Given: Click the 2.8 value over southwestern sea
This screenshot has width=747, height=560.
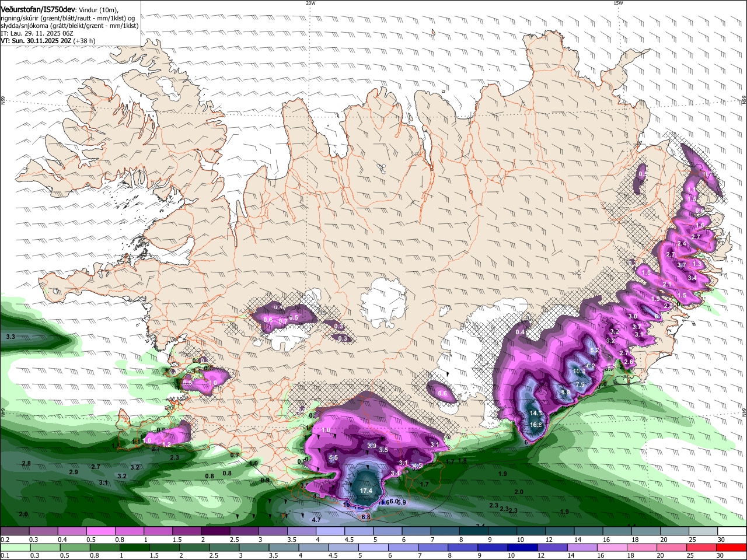Looking at the screenshot, I should tap(26, 463).
